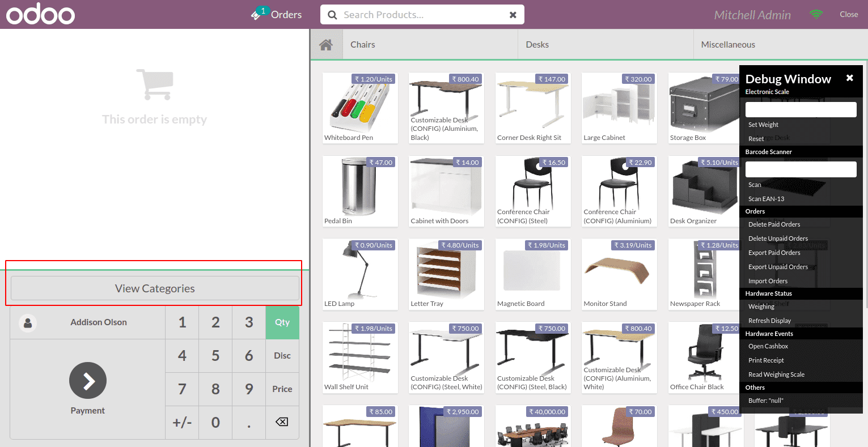Click the Odoo logo
The height and width of the screenshot is (447, 868).
40,15
